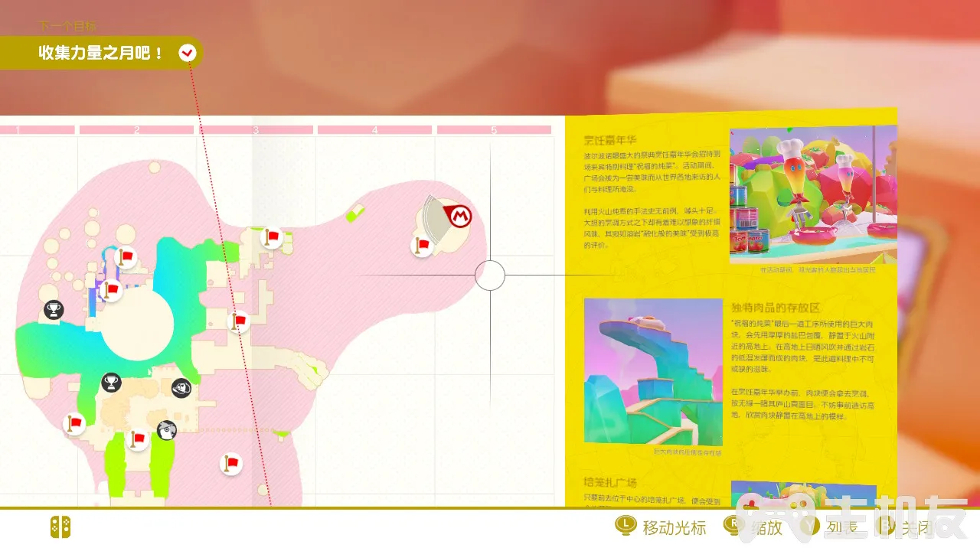Click the B button close icon
Screen dimensions: 980x551
pos(887,526)
